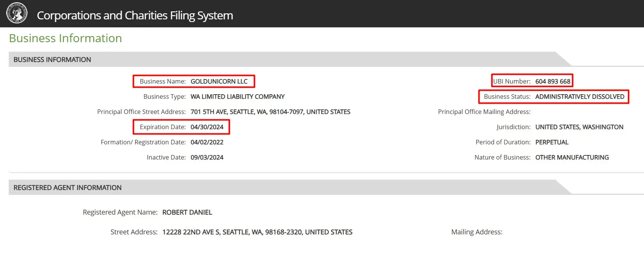
Task: Click the registered agent street address on 22ND AVE S
Action: pyautogui.click(x=257, y=232)
